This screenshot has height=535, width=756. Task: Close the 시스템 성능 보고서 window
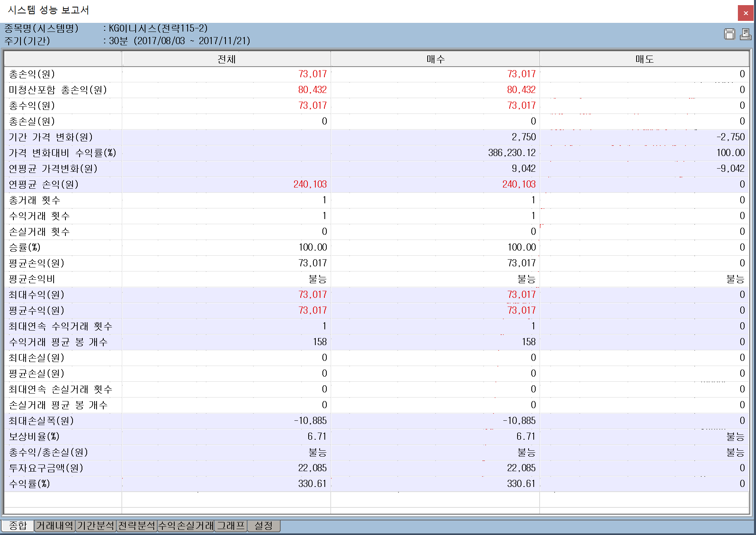pos(745,13)
